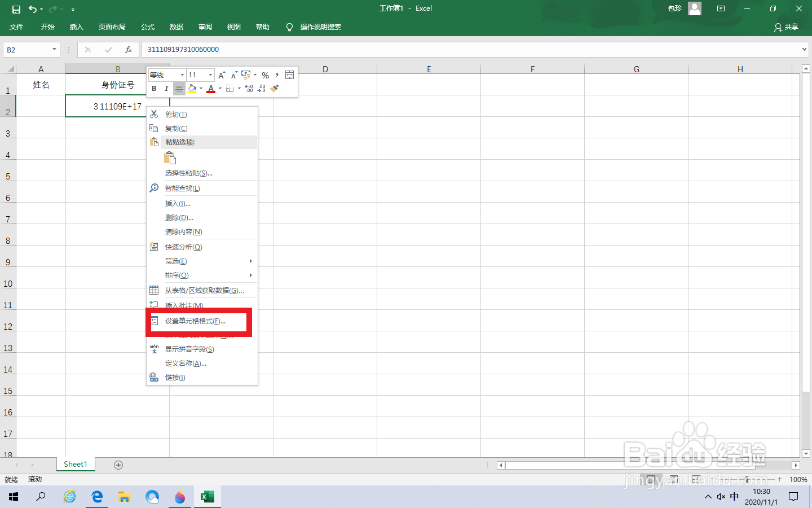Click the Insert Function fx button

(x=128, y=50)
